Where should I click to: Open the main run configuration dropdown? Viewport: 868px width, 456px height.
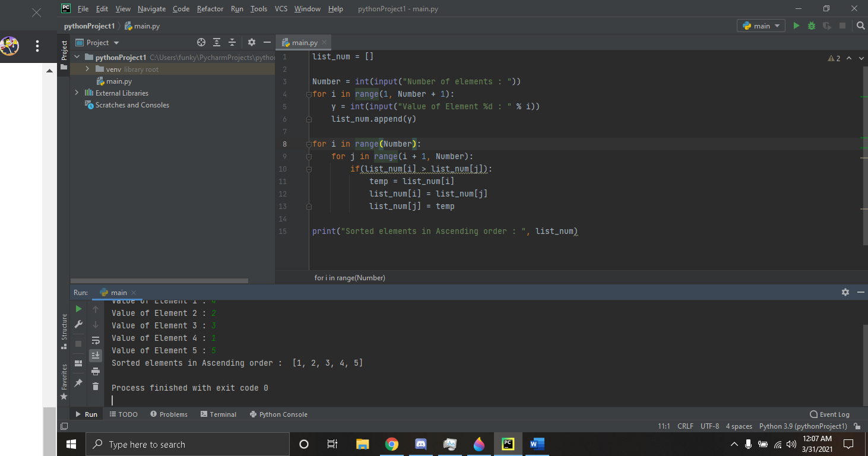pyautogui.click(x=761, y=26)
